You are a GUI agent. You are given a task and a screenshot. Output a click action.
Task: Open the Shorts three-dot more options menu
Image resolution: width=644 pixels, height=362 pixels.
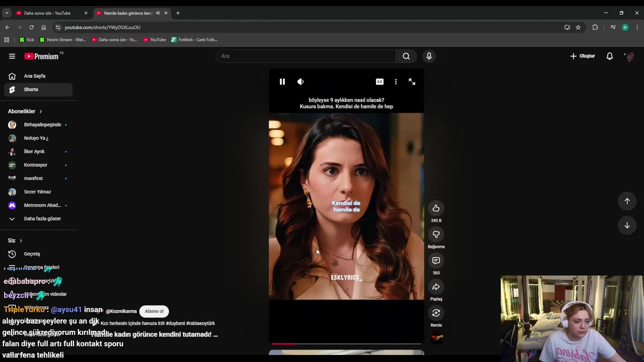396,82
